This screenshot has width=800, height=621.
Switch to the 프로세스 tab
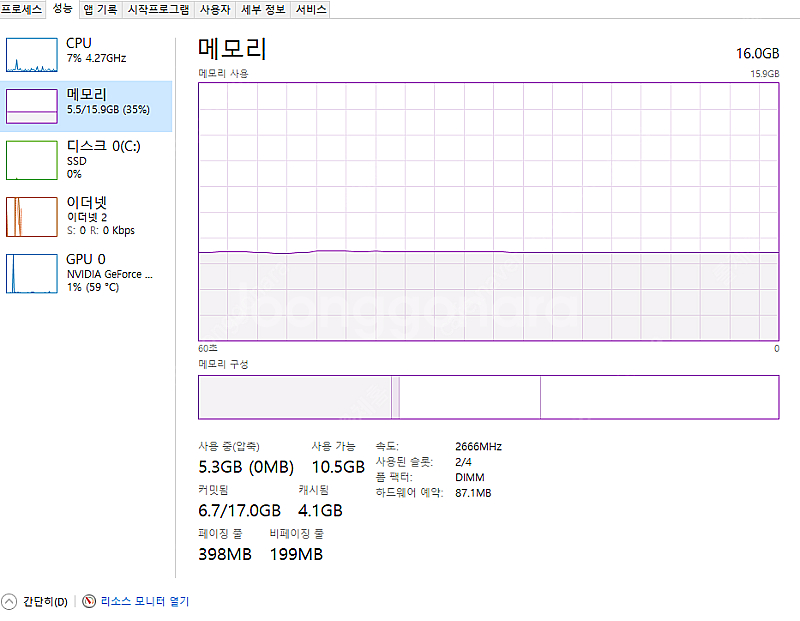(x=22, y=9)
